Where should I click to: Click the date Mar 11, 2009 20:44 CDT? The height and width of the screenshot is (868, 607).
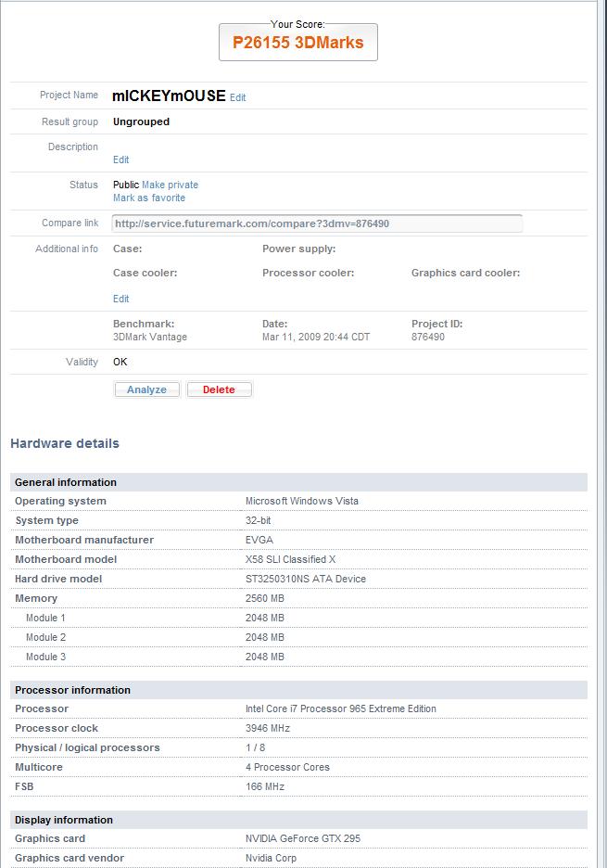(x=316, y=337)
